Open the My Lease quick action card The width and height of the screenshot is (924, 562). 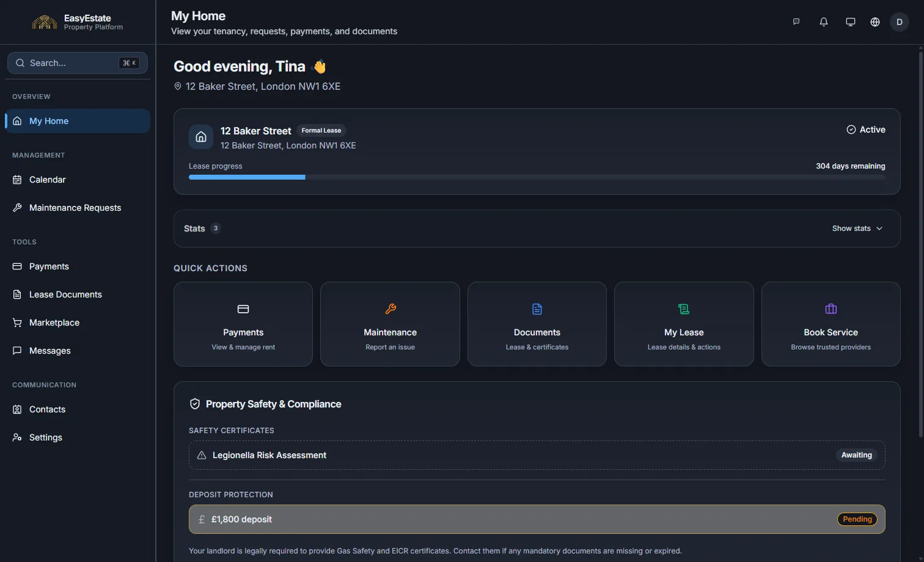[x=684, y=324]
